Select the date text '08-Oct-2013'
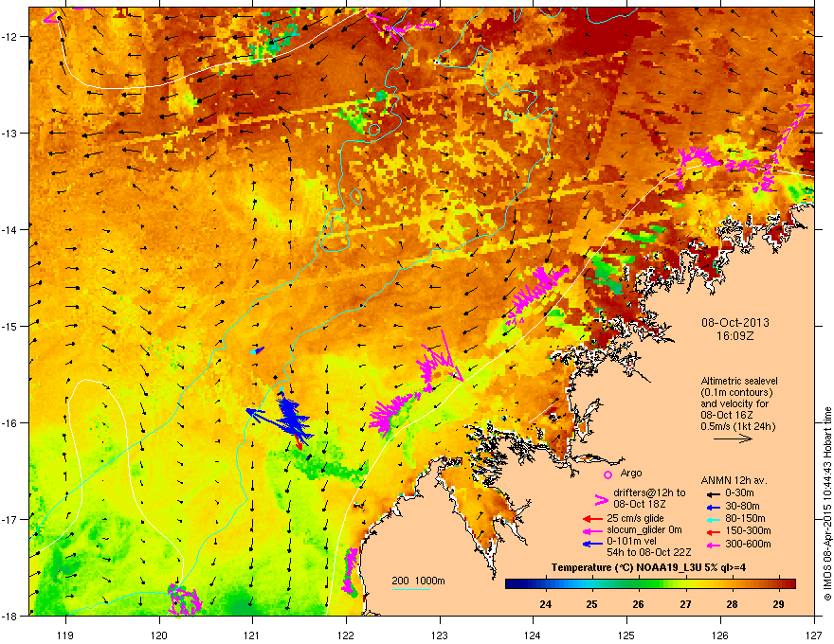Image resolution: width=834 pixels, height=644 pixels. coord(735,323)
